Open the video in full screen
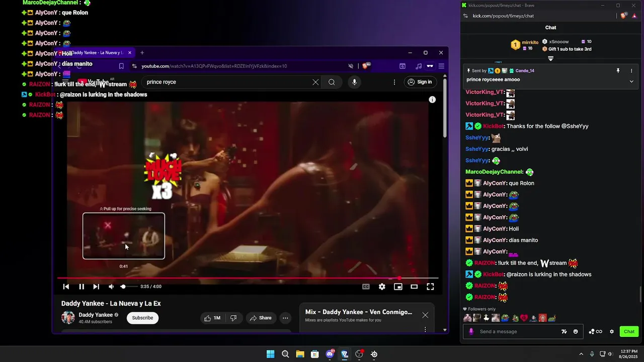Screen dimensions: 644x362 coord(430,287)
